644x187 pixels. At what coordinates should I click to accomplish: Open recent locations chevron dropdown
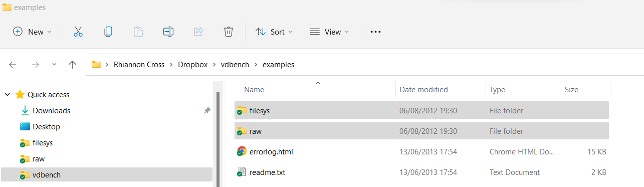(54, 64)
